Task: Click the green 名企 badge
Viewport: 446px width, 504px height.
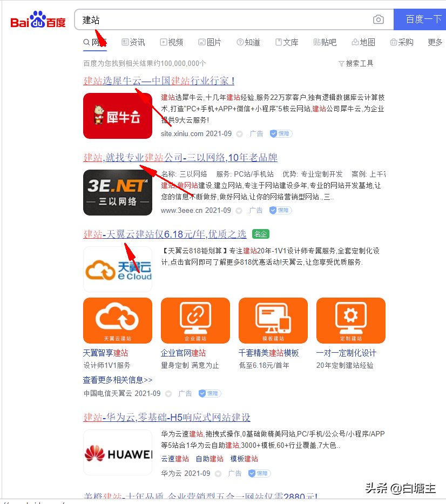Action: click(x=261, y=234)
